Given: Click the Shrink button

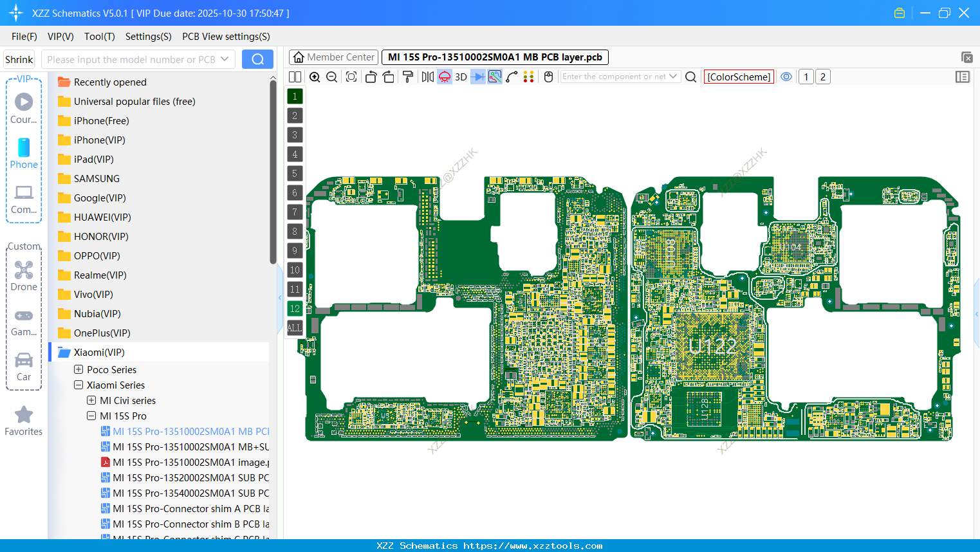Looking at the screenshot, I should click(19, 59).
